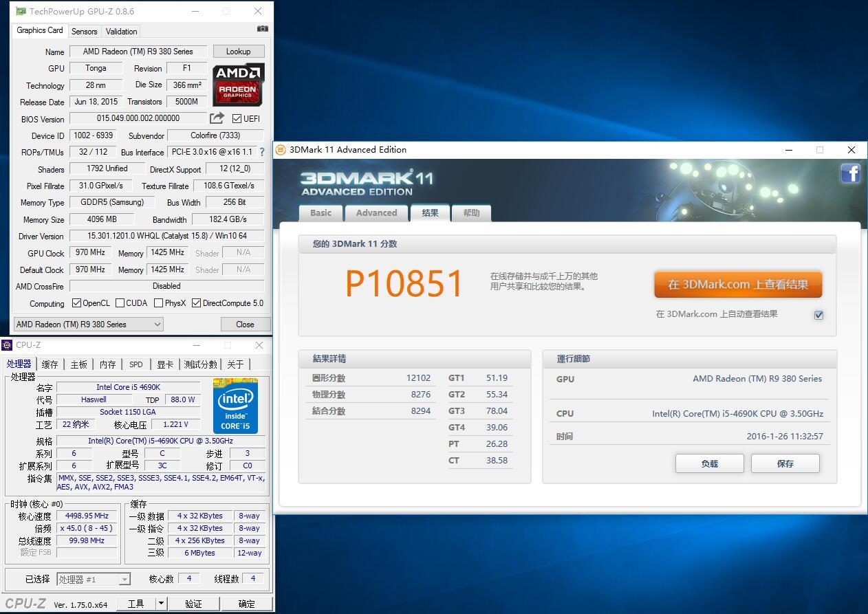Switch to the Sensors tab in GPU-Z
Image resolution: width=868 pixels, height=614 pixels.
(84, 31)
